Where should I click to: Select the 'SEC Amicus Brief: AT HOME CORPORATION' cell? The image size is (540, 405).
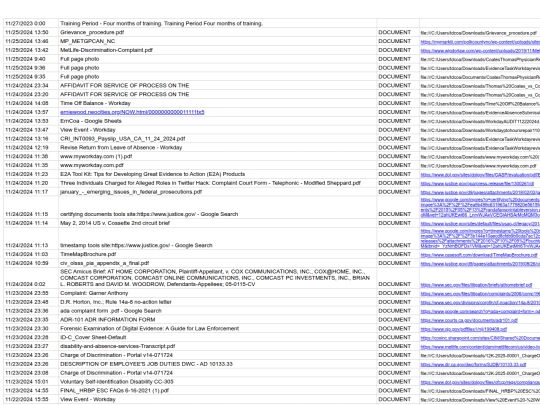[x=217, y=278]
